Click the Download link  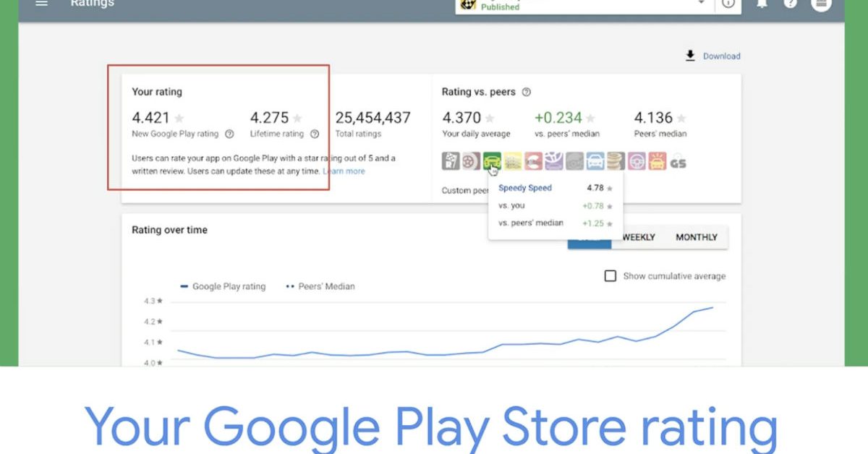tap(721, 56)
